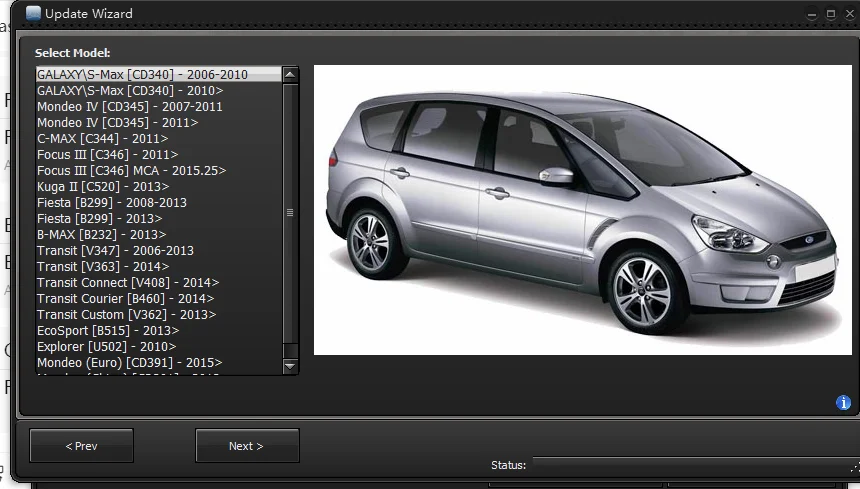This screenshot has width=860, height=489.
Task: Maximize the Update Wizard window
Action: 831,14
